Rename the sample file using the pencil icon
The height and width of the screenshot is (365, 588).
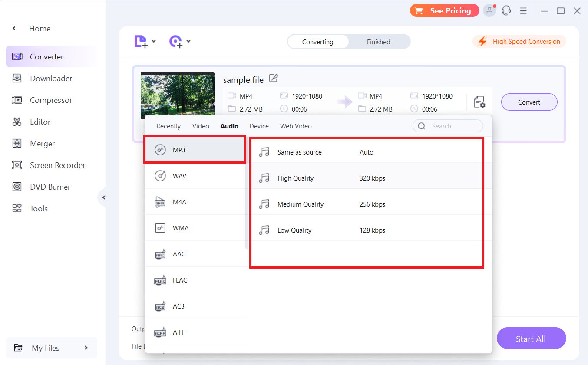coord(273,78)
